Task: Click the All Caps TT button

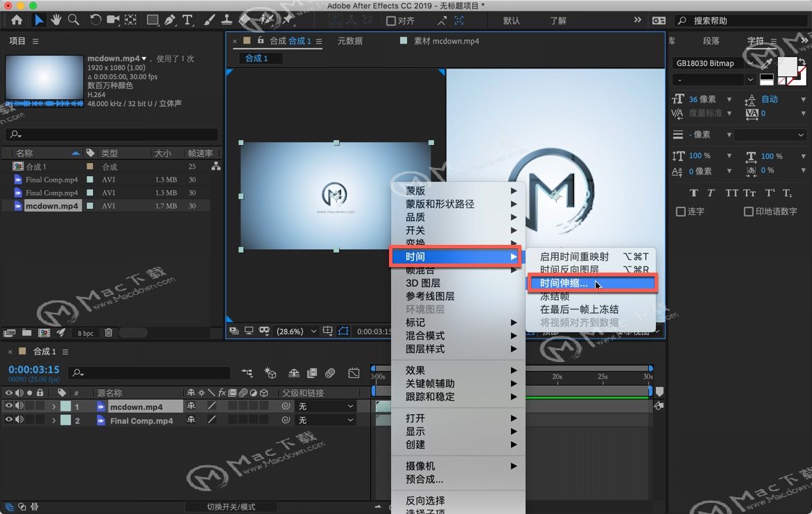Action: (732, 193)
